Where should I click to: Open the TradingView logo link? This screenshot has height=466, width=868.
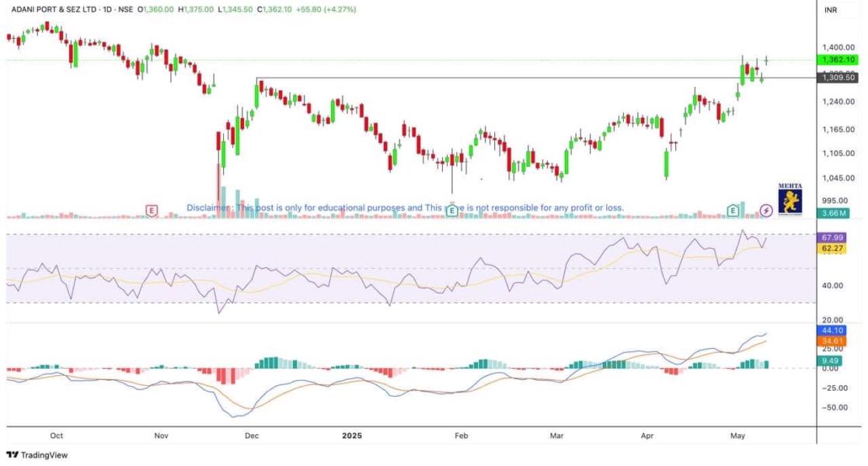point(37,455)
